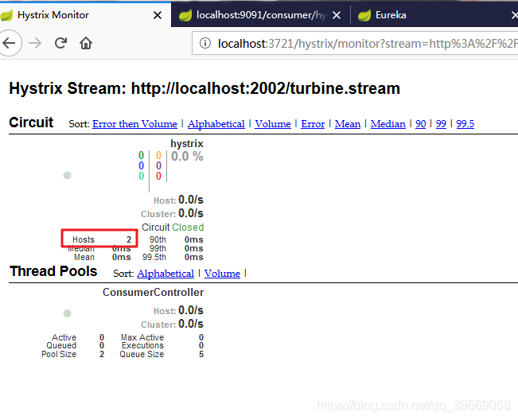Click the Circuit Cluster 0.0/s rate
Screen dimensions: 518x420
click(x=191, y=213)
